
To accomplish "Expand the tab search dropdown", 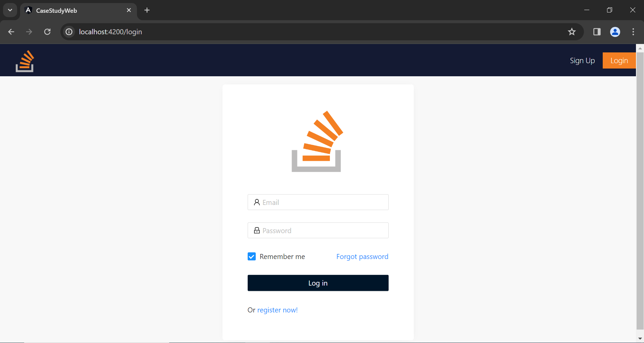I will pos(10,10).
